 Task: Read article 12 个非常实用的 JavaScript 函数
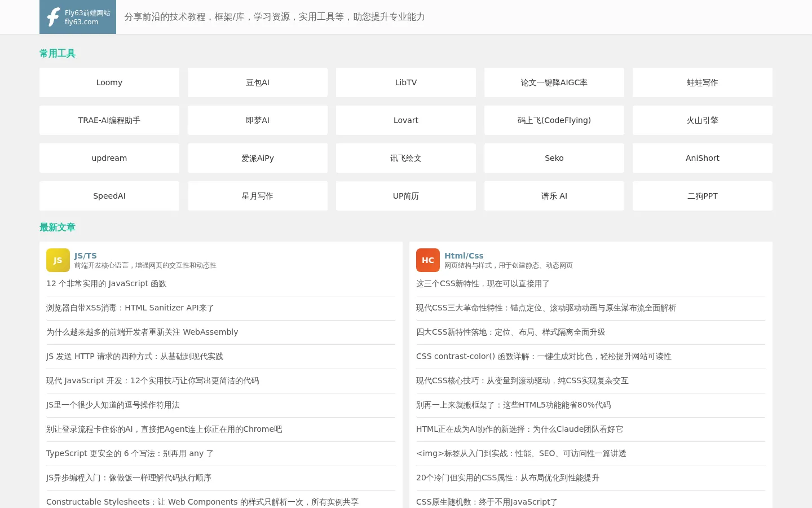point(107,284)
